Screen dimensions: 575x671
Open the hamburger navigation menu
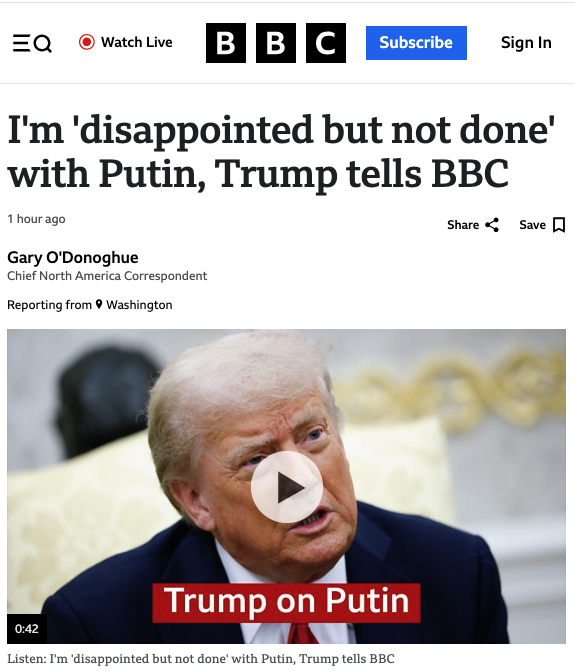point(21,43)
